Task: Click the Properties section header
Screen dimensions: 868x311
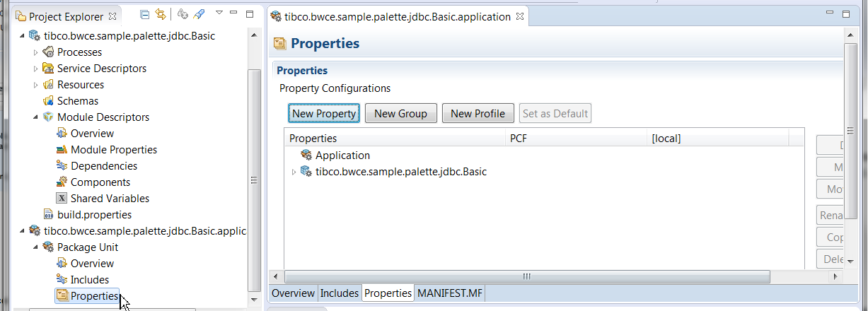Action: (302, 71)
